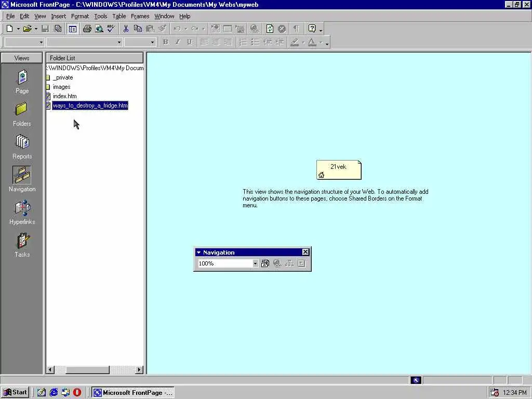532x399 pixels.
Task: Toggle Bold formatting button
Action: click(165, 43)
